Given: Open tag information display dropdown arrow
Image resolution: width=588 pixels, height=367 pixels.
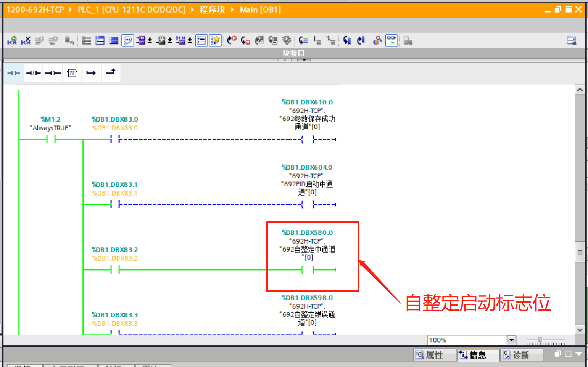Looking at the screenshot, I should coord(170,41).
